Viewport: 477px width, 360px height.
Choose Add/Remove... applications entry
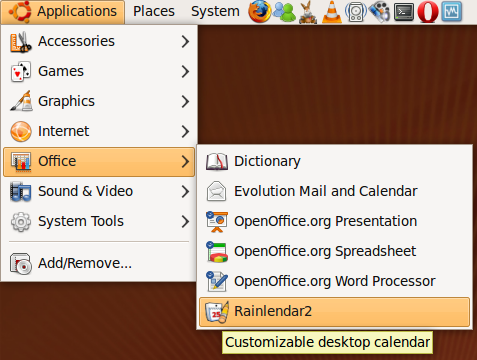coord(99,264)
